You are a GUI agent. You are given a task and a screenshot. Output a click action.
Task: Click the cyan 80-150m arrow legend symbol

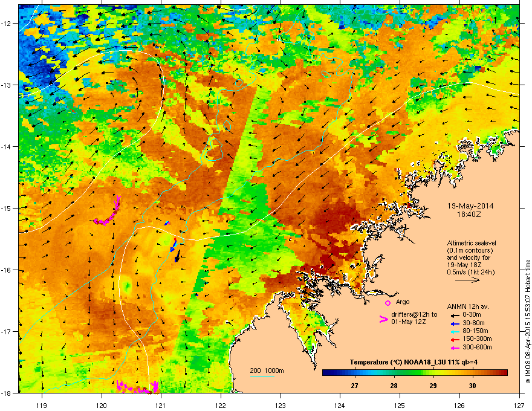point(455,332)
